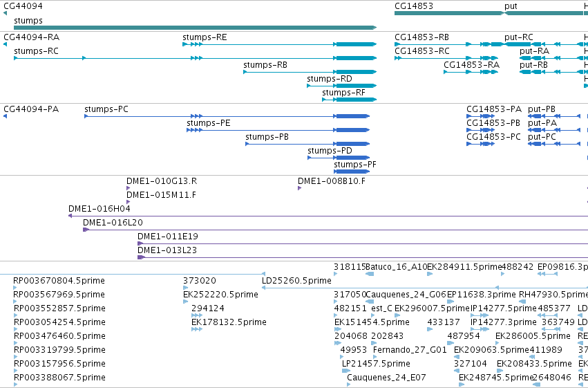Select the stumps-RC transcript label
588x388 pixels.
coord(37,51)
